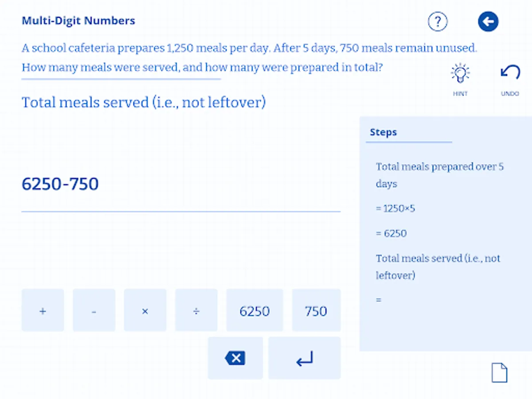Select the = 6250 step line

pos(391,233)
